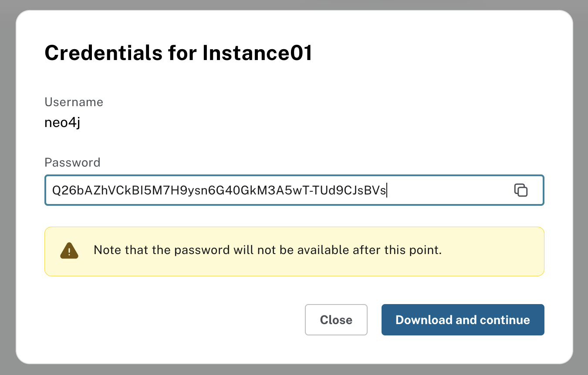Screen dimensions: 588x375
Task: Click Instance01 in the dialog title
Action: tap(257, 54)
